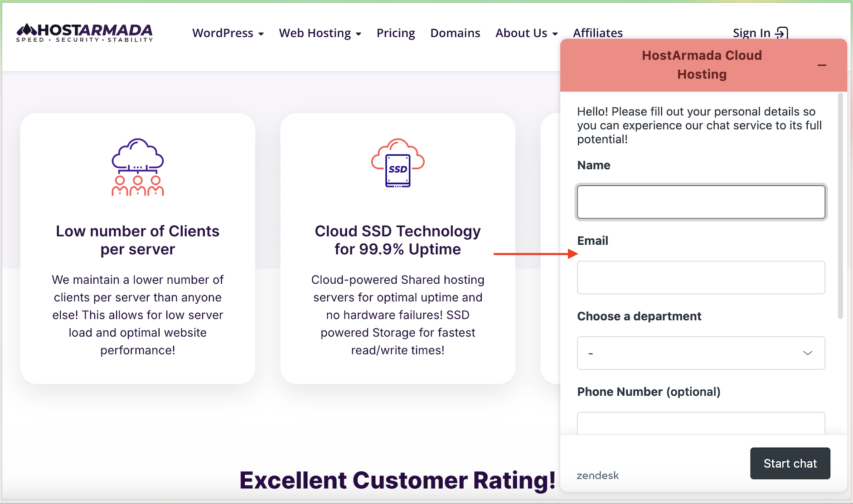This screenshot has width=853, height=504.
Task: Click the Sign In link
Action: point(760,33)
